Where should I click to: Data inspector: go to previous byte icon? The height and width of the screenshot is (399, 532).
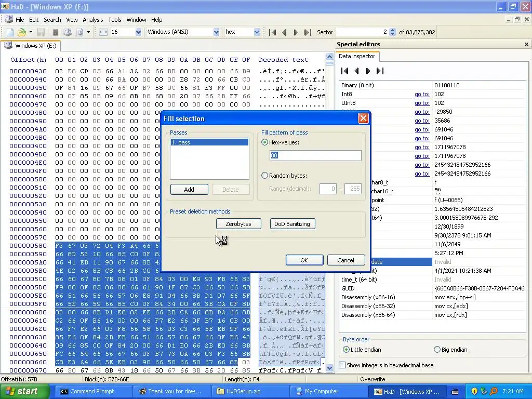point(356,71)
